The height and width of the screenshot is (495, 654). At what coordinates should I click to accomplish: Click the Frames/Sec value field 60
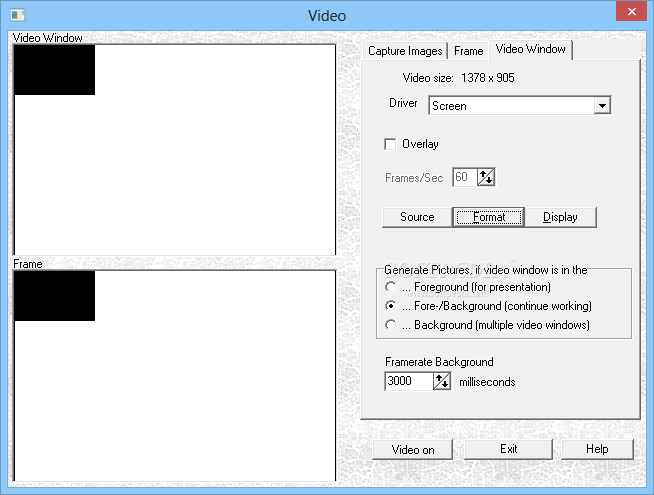point(464,177)
